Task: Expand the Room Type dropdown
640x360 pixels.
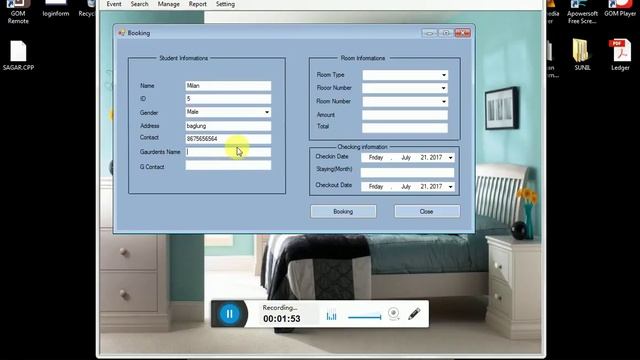Action: [x=444, y=75]
